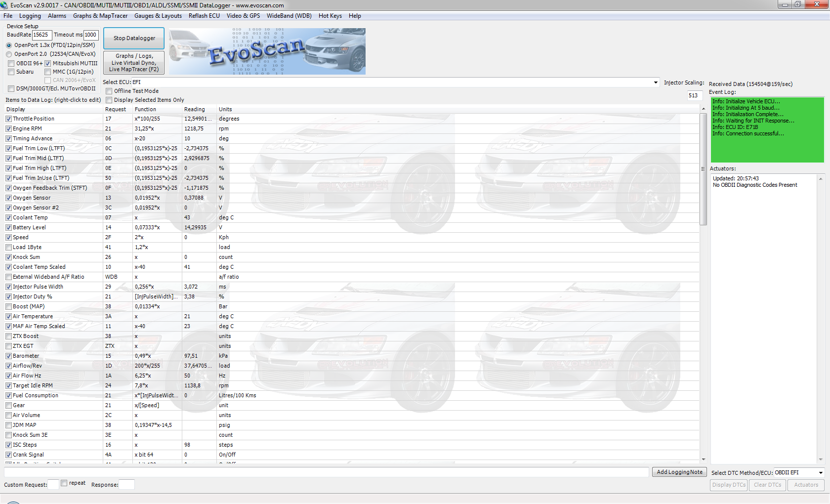Select OpenPort 2.0 radio button

9,54
